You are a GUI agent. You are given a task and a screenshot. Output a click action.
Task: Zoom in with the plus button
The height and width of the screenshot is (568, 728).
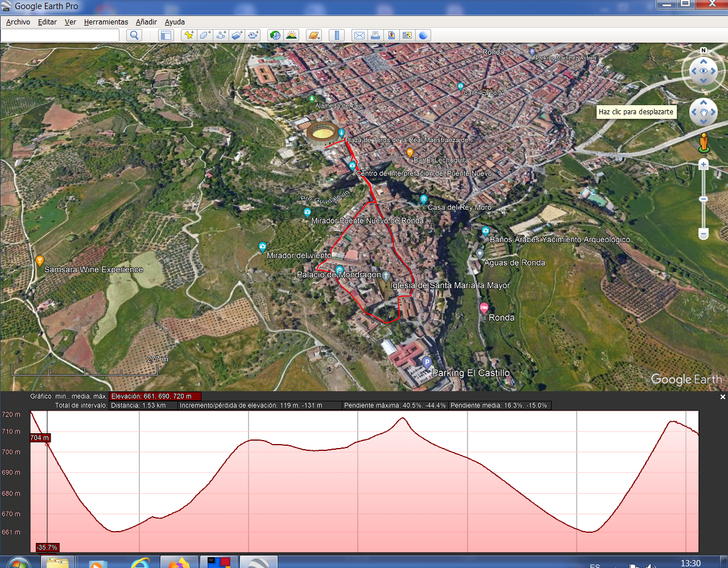[x=704, y=164]
